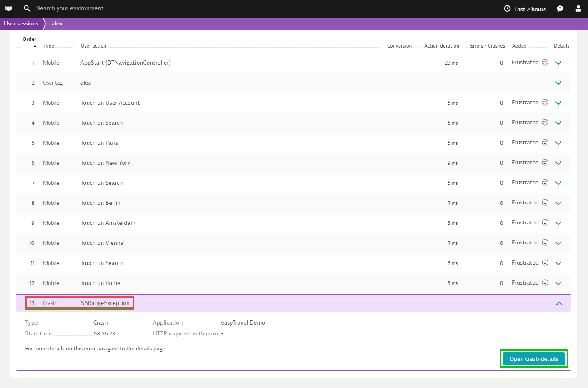
Task: Focus the 'Search your environment' field
Action: click(72, 8)
